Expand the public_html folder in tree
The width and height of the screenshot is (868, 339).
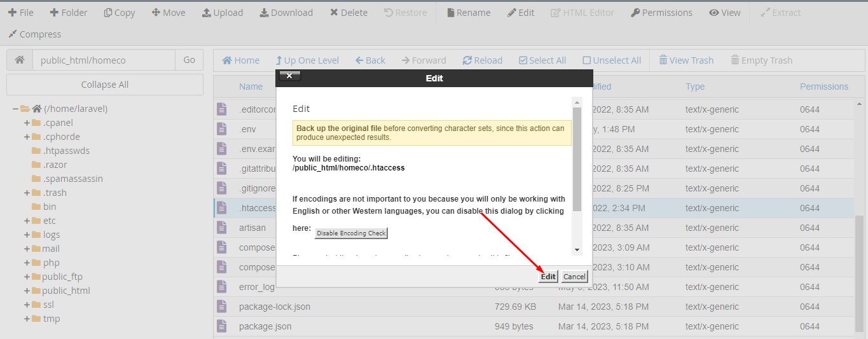coord(27,291)
